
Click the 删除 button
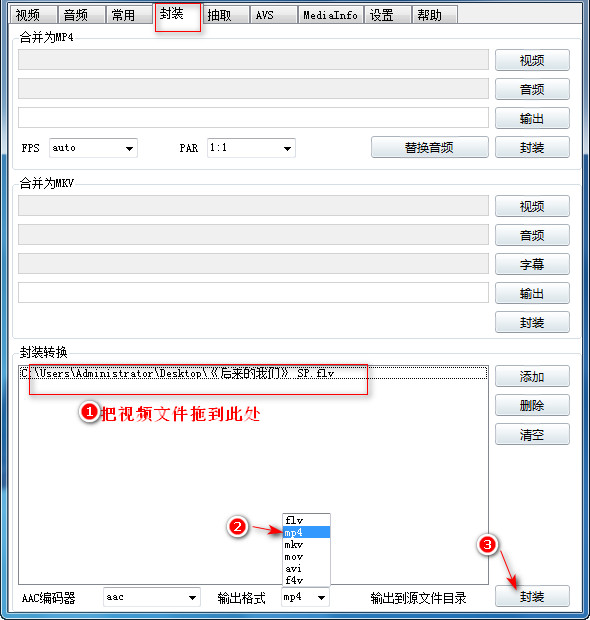click(532, 405)
